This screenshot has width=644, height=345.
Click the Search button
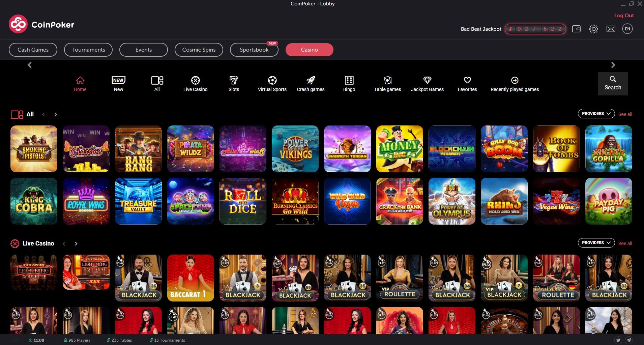point(613,83)
